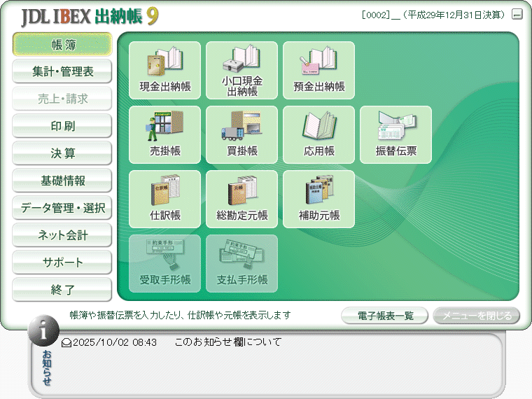Open the 現金出納帳 cash book icon
This screenshot has height=399, width=532.
[165, 71]
